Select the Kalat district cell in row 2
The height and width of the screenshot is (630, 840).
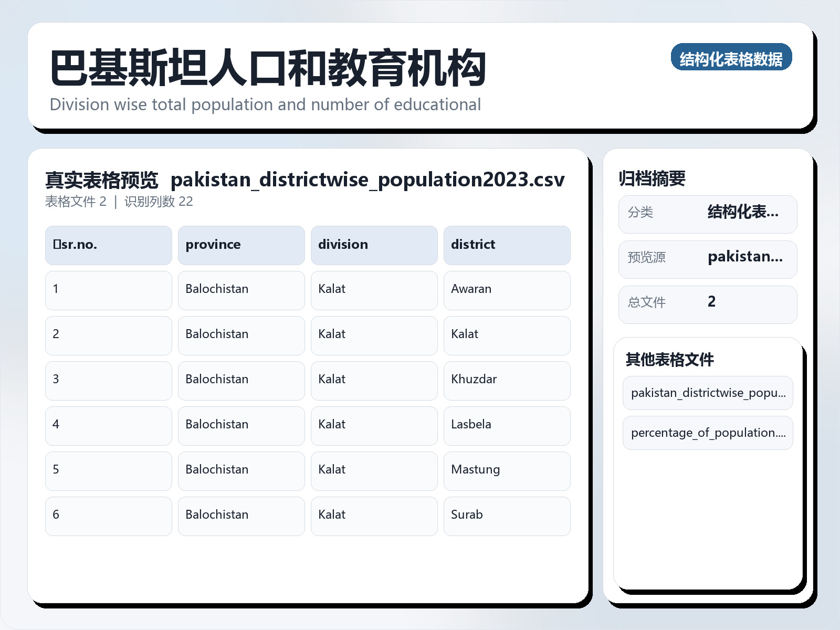[x=507, y=335]
